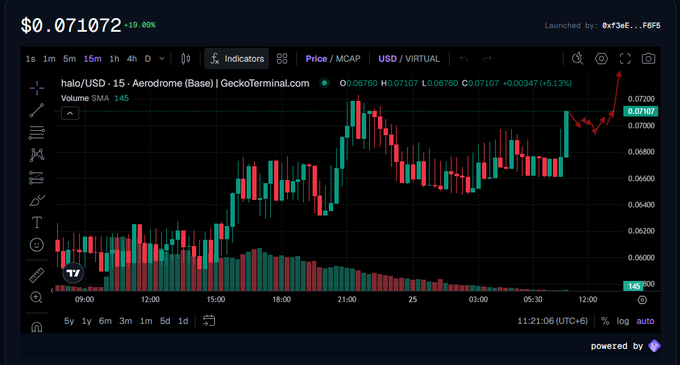Open the timezone menu at 11:21:06 (UTC+6)
Image resolution: width=680 pixels, height=365 pixels.
(x=552, y=321)
